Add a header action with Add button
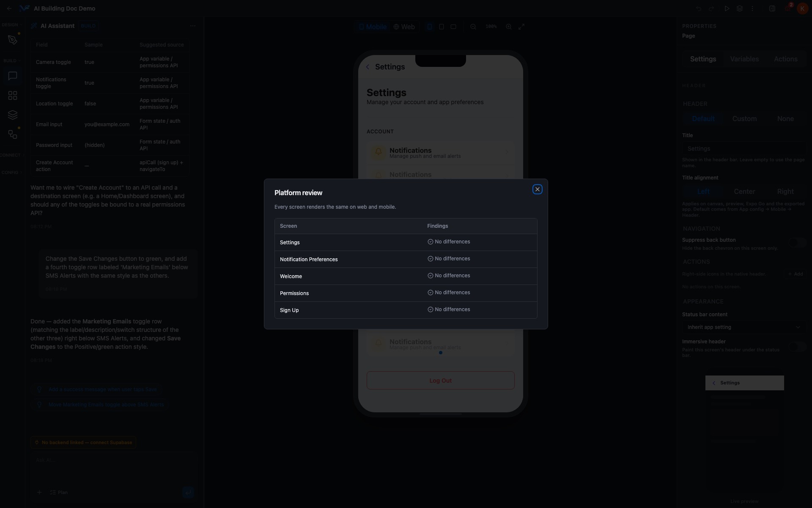The image size is (812, 508). (x=796, y=274)
